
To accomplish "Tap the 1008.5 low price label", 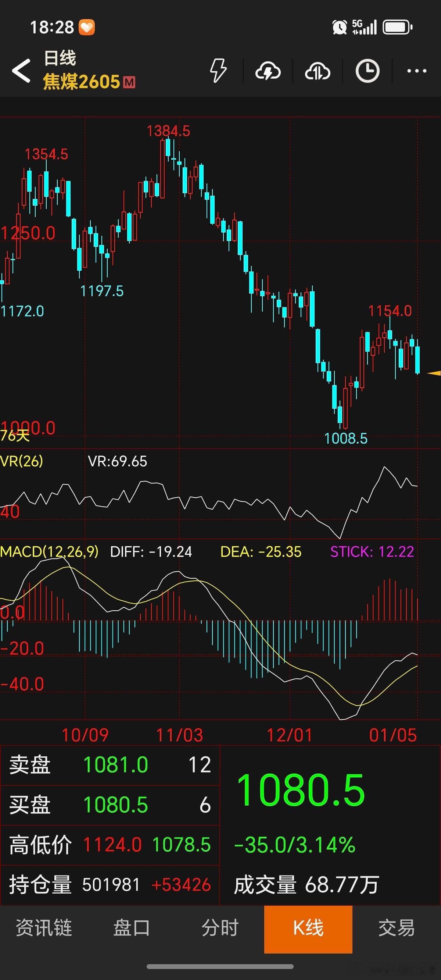I will (346, 438).
